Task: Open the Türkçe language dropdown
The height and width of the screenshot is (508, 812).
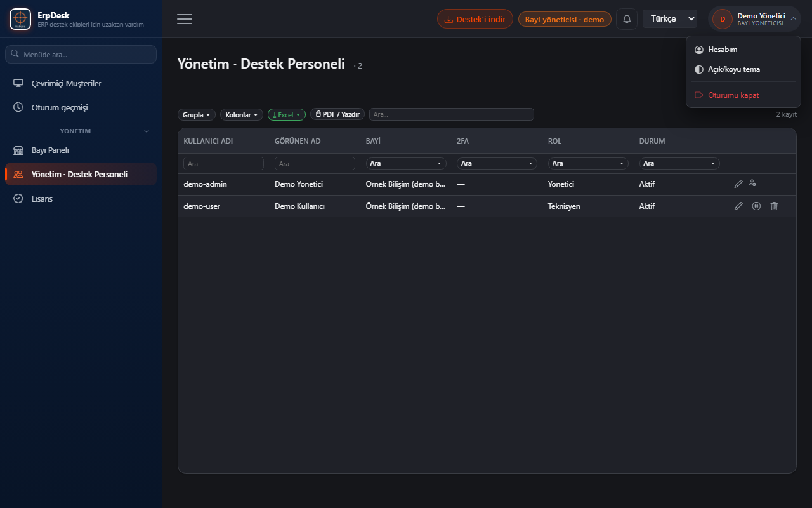Action: coord(670,19)
